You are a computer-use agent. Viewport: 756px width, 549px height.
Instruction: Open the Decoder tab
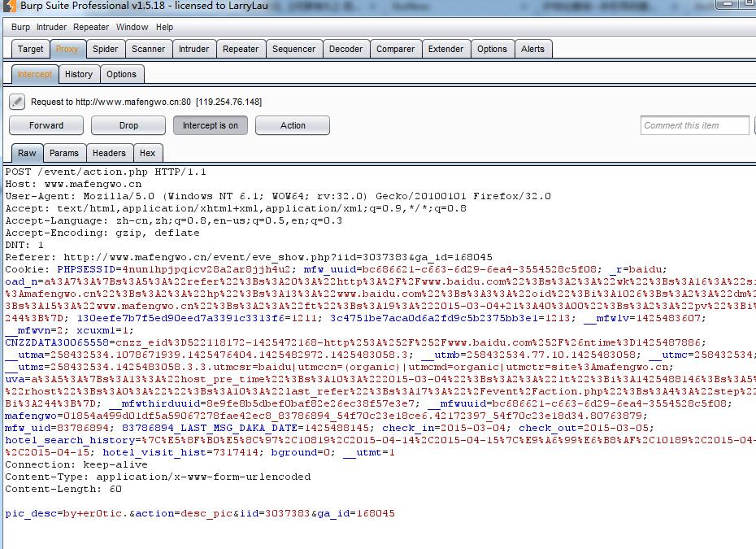345,49
